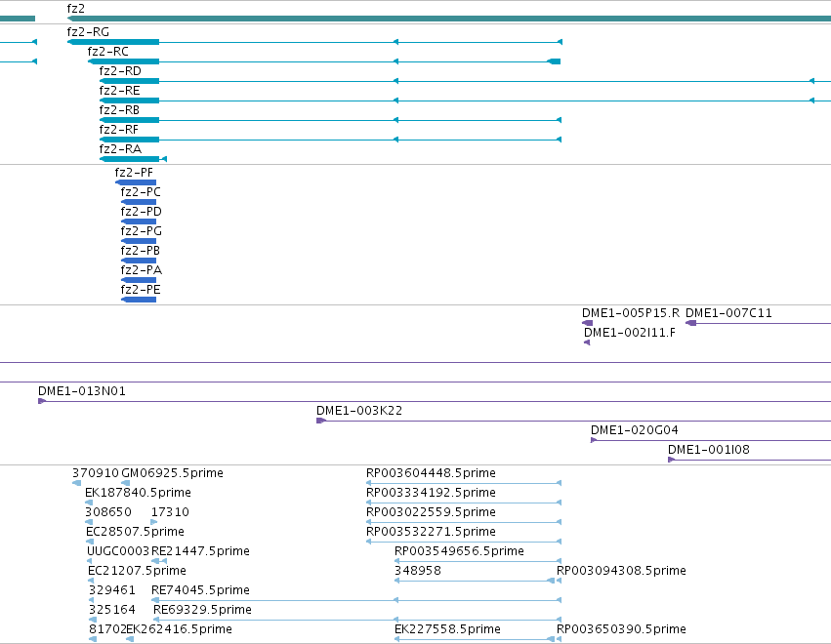The image size is (831, 644).
Task: Open the DME1-003K22 BAC feature
Action: tap(573, 421)
